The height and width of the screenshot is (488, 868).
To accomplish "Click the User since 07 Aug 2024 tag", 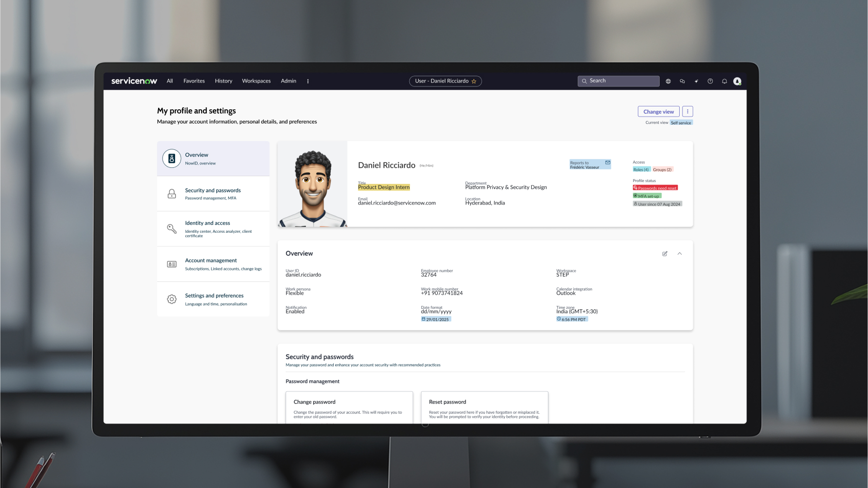I will tap(657, 204).
